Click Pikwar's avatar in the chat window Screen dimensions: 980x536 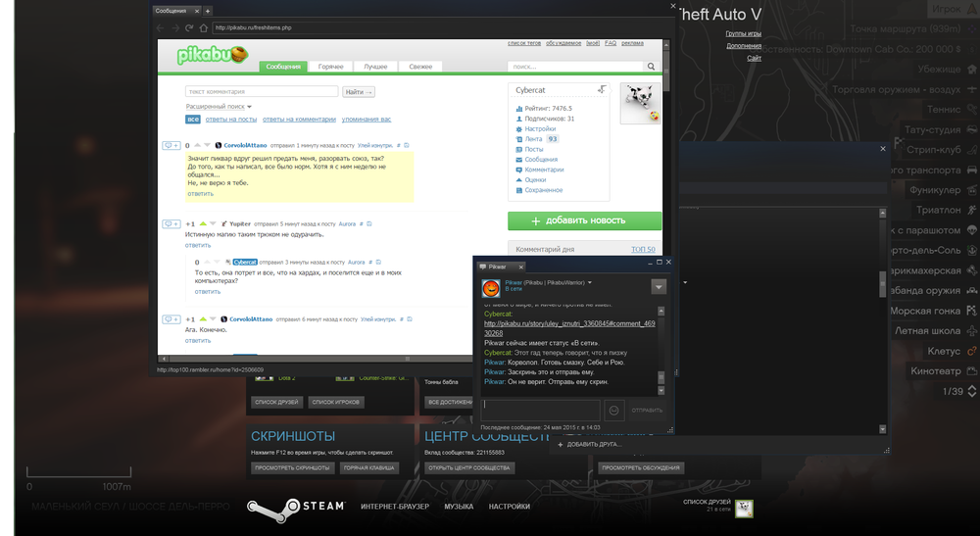(491, 288)
